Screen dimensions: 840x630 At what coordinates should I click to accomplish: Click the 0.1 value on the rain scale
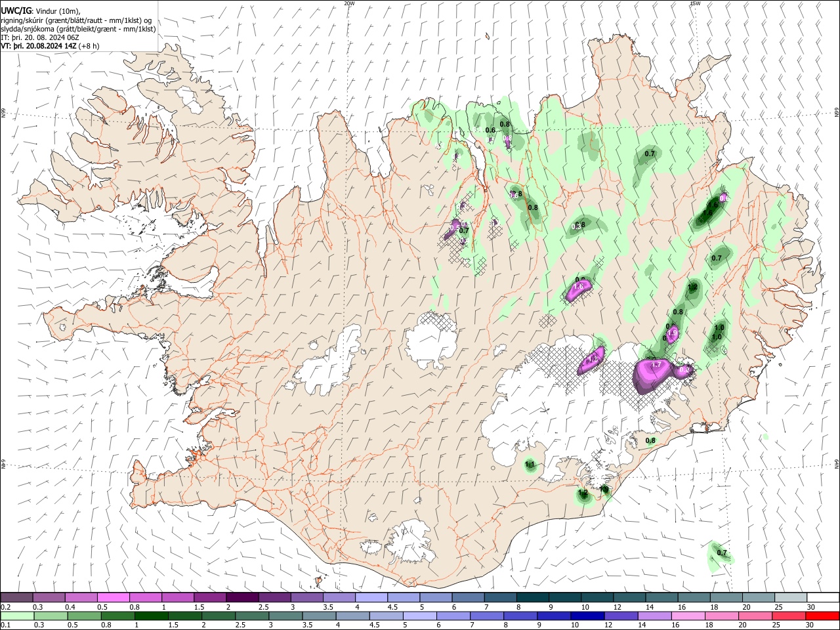[x=5, y=625]
